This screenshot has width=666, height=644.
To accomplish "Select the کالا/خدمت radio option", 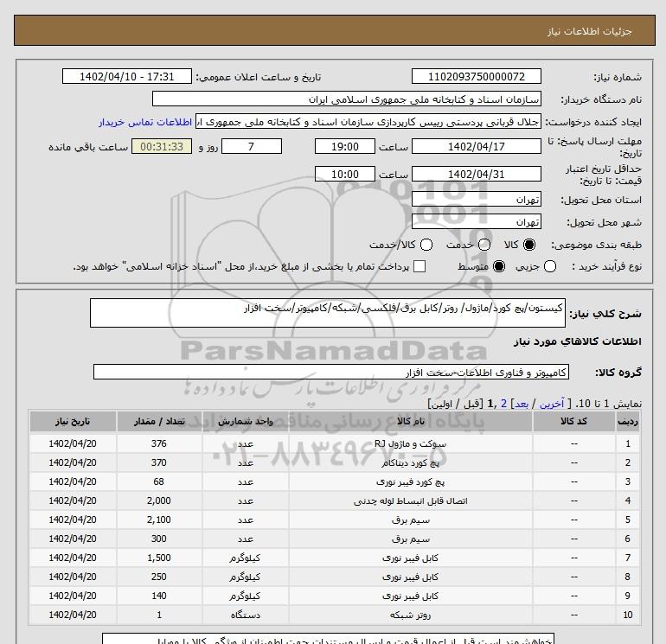I will (426, 245).
